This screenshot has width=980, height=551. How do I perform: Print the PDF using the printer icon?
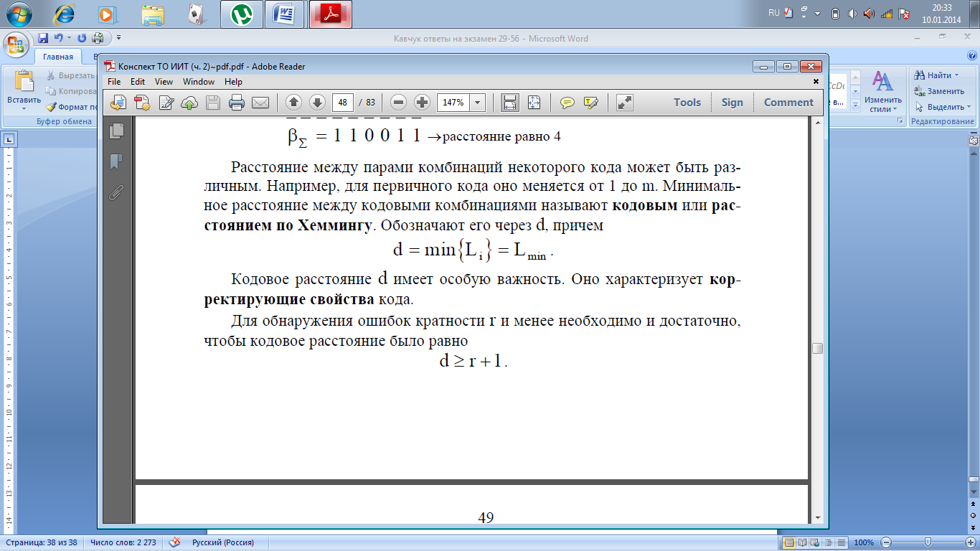pyautogui.click(x=237, y=103)
